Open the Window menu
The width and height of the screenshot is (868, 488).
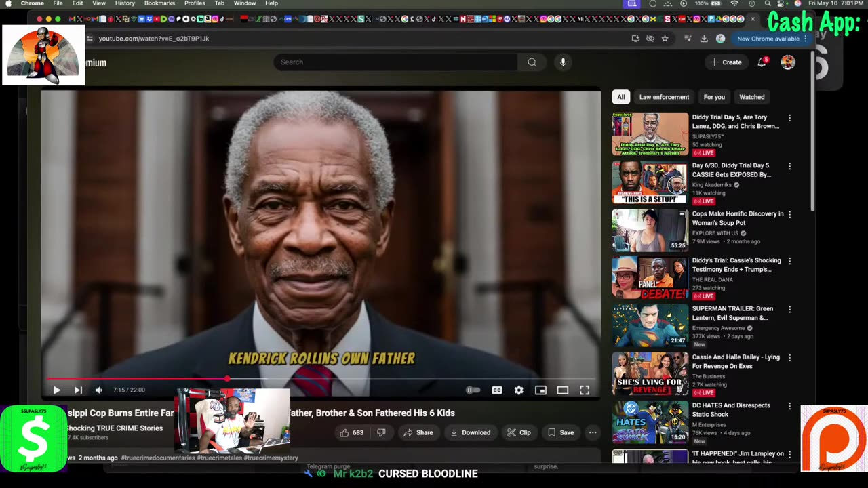coord(245,3)
